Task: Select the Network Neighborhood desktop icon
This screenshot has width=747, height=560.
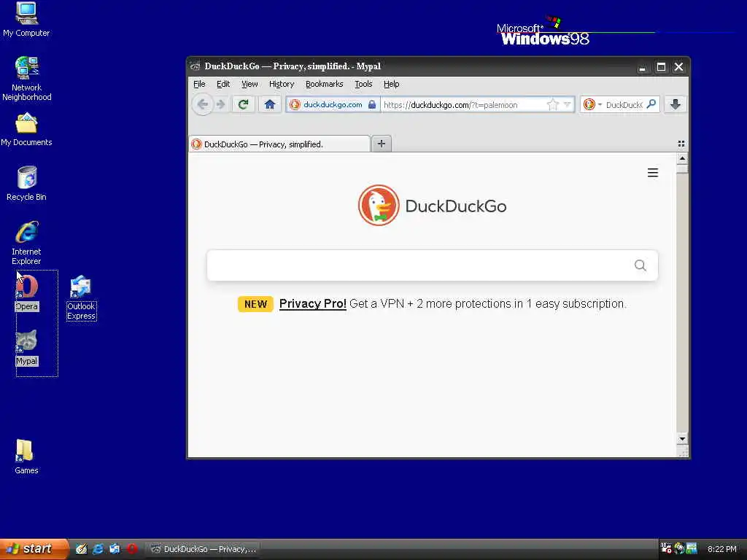Action: coord(27,79)
